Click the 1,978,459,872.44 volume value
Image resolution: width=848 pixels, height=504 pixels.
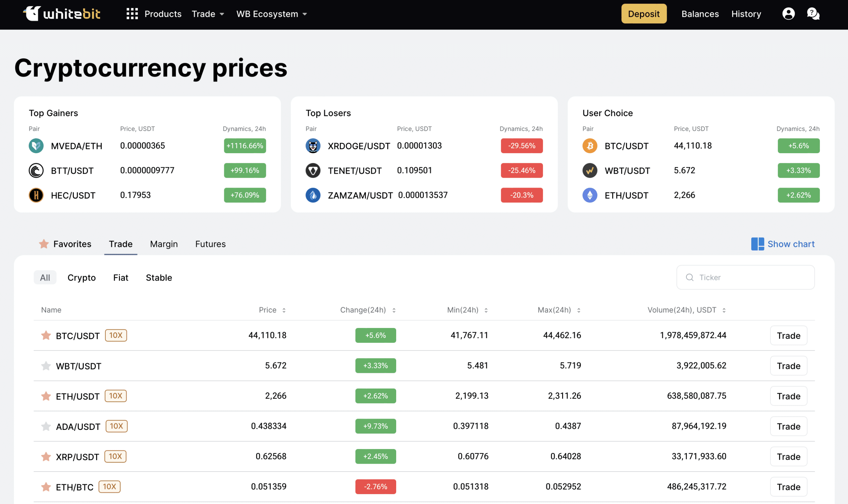pos(693,336)
